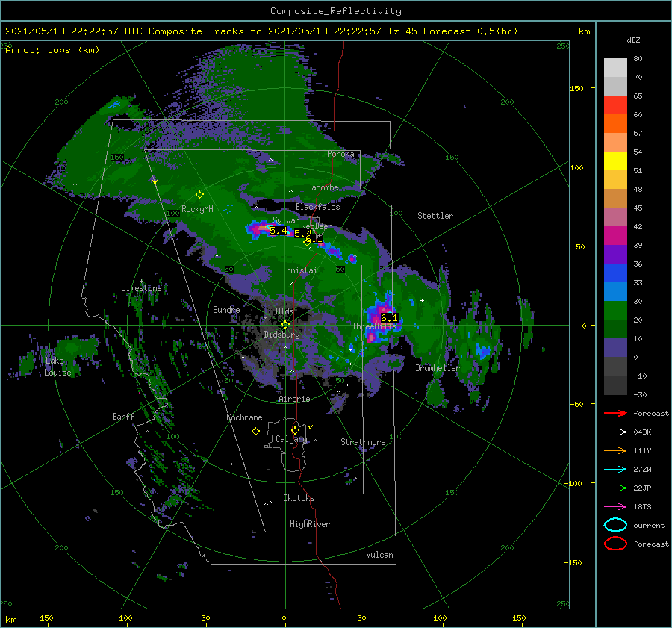The image size is (672, 628).
Task: Click the Vulcan town label
Action: (x=380, y=555)
